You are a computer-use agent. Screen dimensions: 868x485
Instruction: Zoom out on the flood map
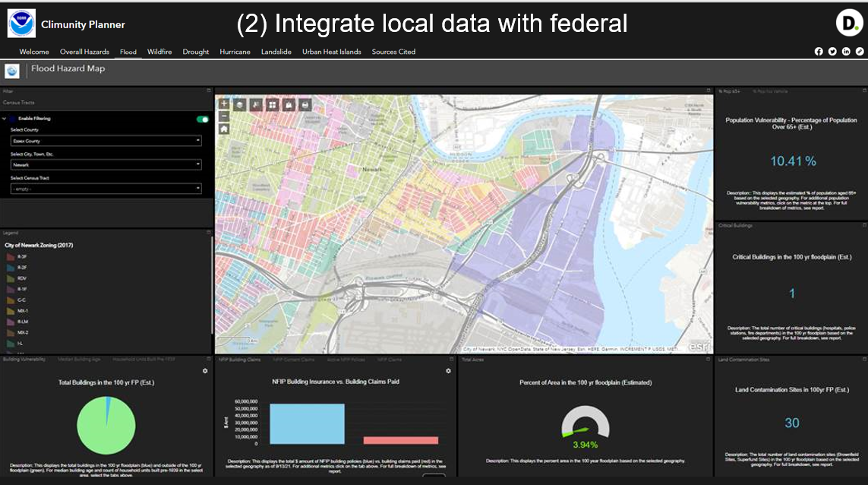(224, 116)
